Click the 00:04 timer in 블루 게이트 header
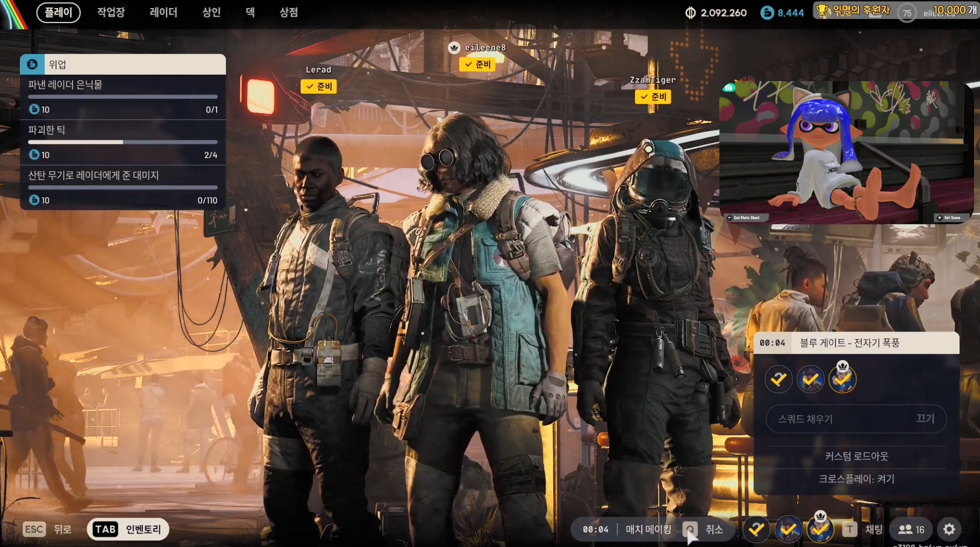Image resolution: width=980 pixels, height=547 pixels. tap(772, 343)
